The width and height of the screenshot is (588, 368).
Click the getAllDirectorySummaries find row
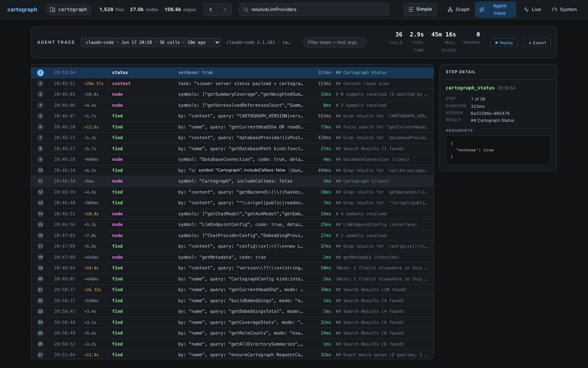pyautogui.click(x=232, y=344)
